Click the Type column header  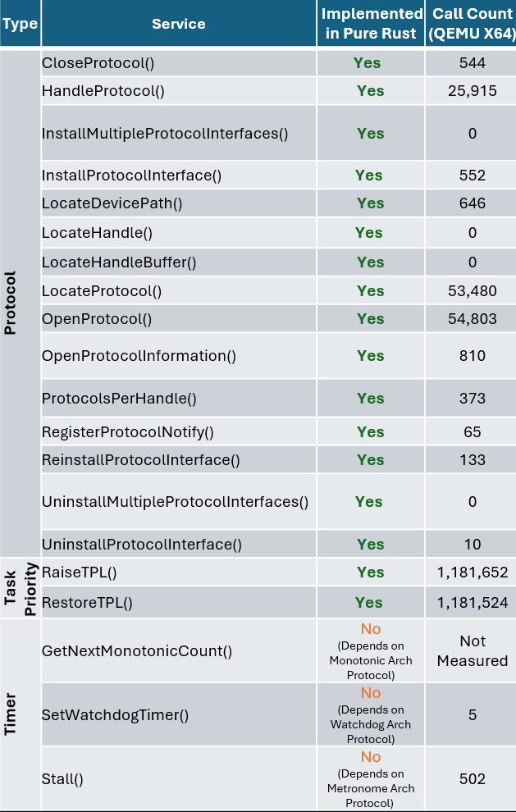pos(20,24)
